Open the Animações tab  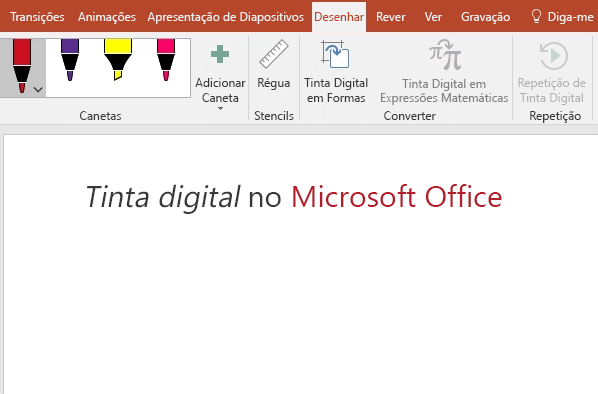tap(107, 17)
